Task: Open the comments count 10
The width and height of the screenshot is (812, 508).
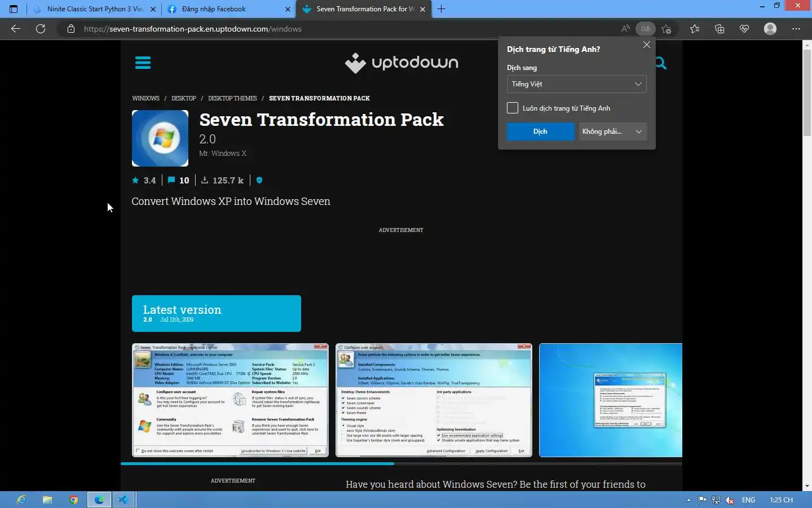Action: [179, 181]
